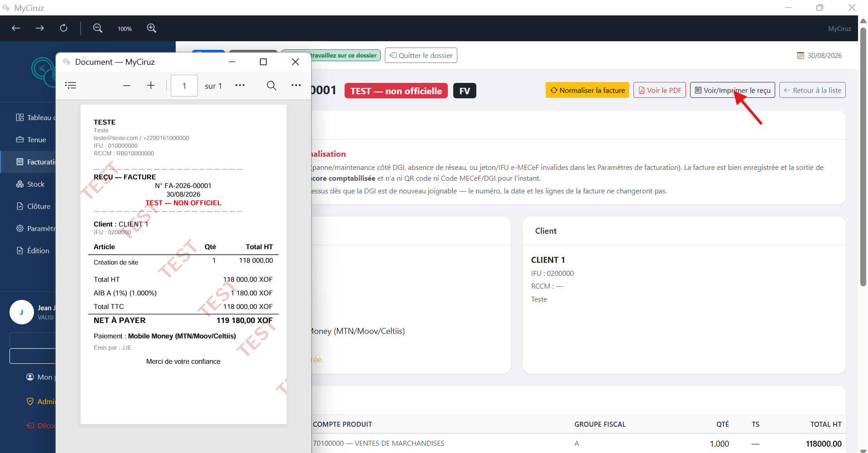Close the Document — MyCiruz window
This screenshot has width=868, height=453.
295,62
